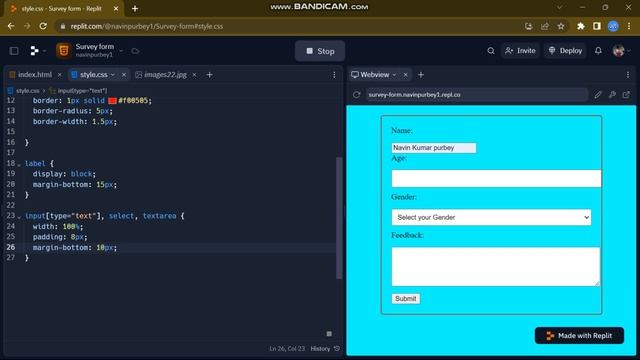Click the user profile avatar
This screenshot has height=360, width=640.
pyautogui.click(x=618, y=51)
